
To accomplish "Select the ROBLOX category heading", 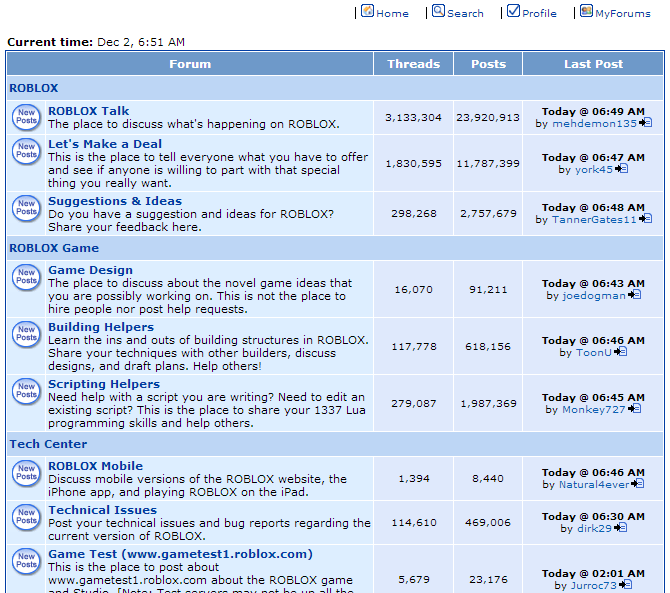I will point(33,88).
